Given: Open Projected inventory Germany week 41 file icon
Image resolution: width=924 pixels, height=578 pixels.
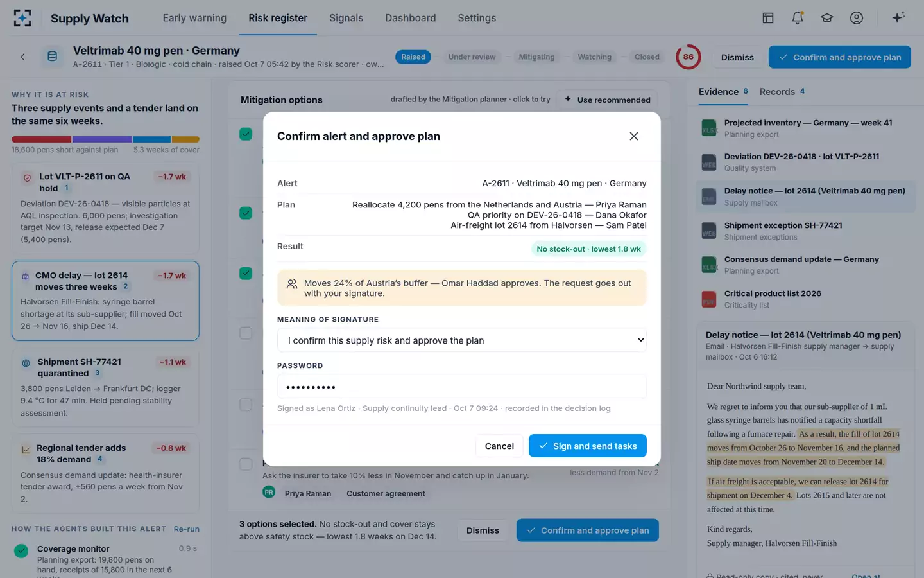Looking at the screenshot, I should tap(709, 128).
